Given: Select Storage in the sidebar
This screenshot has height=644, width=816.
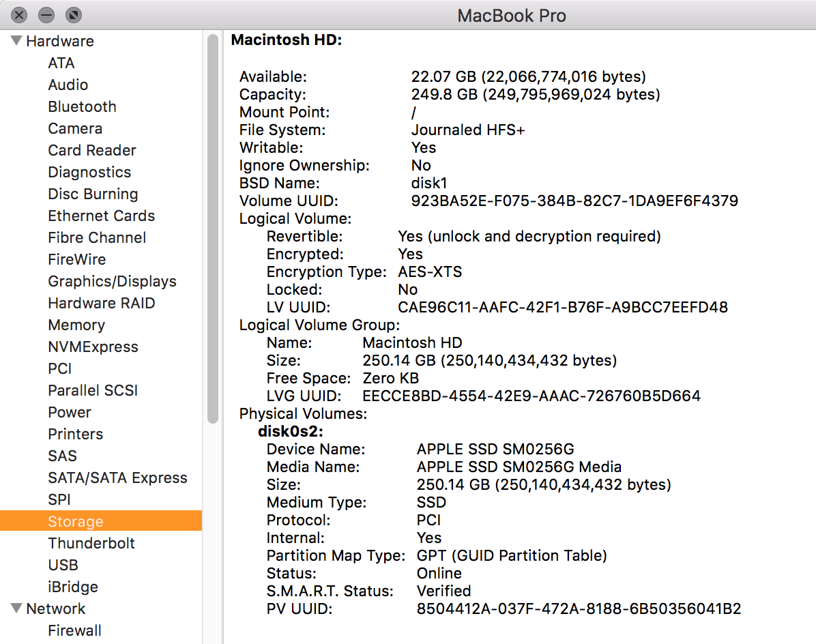Looking at the screenshot, I should tap(76, 521).
